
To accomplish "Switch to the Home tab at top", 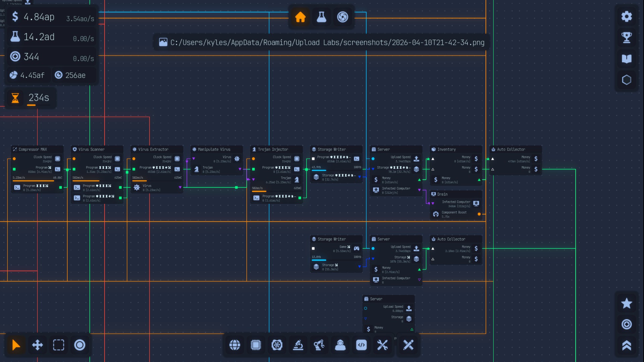I will [300, 17].
